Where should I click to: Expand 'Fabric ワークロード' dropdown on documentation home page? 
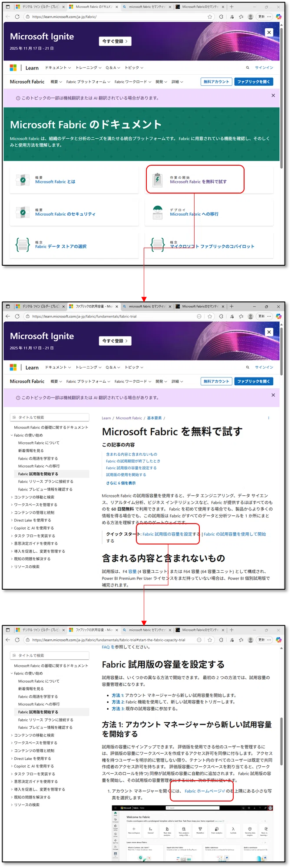click(x=133, y=82)
